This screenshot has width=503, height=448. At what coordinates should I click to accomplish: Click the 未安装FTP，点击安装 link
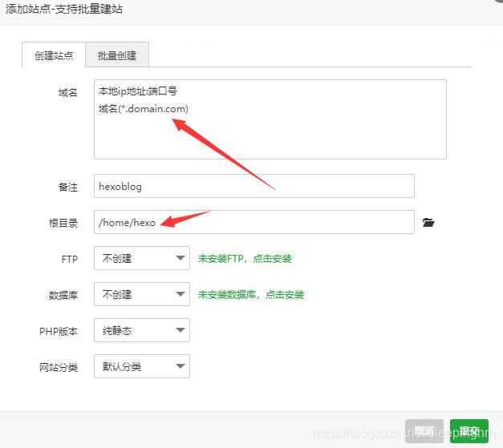pos(245,258)
